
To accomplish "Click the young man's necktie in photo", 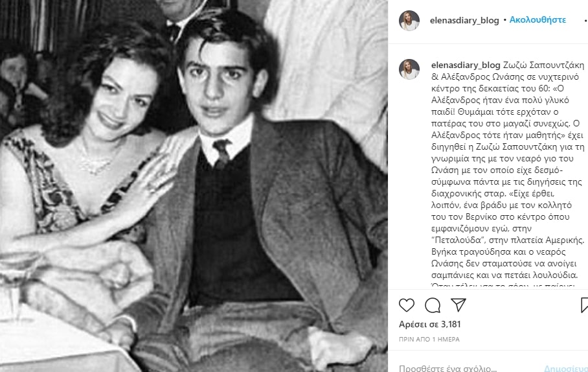I will (221, 153).
